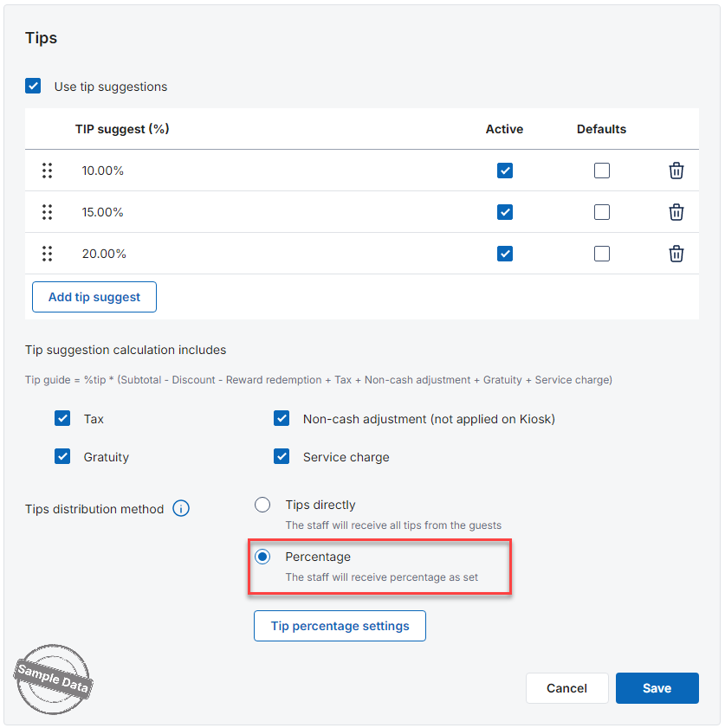Viewport: 725px width, 728px height.
Task: Select Percentage distribution radio button
Action: coord(262,557)
